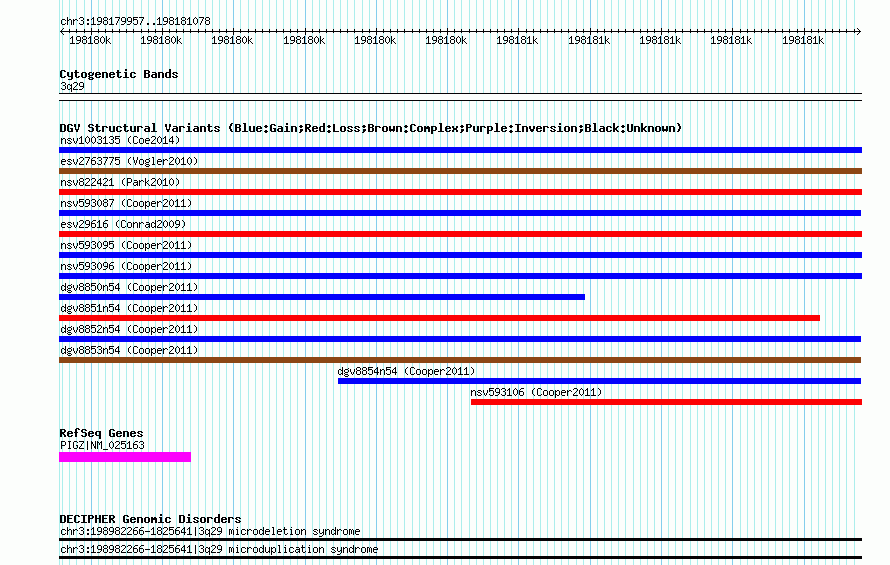Click the black microdeletion syndrome bar
This screenshot has height=565, width=890.
coord(460,539)
